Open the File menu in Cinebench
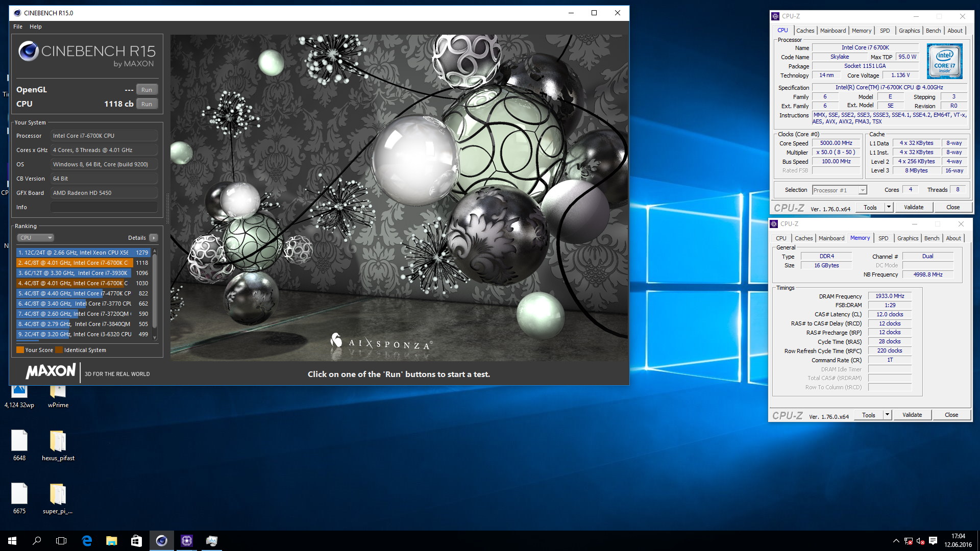This screenshot has width=980, height=551. coord(18,27)
